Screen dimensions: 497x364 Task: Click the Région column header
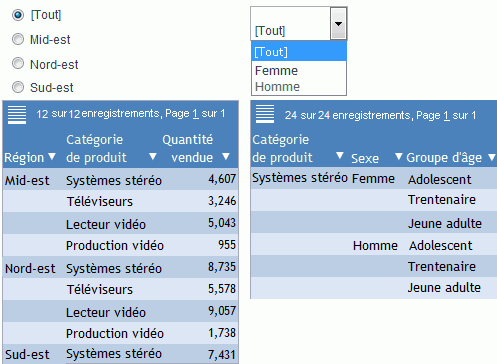pyautogui.click(x=24, y=157)
